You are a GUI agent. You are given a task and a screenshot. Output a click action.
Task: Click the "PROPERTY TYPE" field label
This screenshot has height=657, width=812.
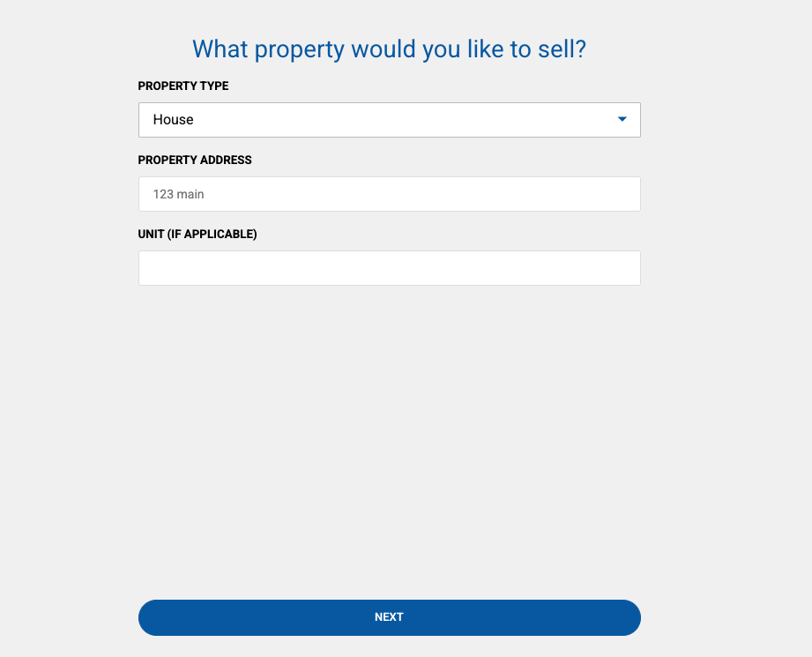pos(183,86)
